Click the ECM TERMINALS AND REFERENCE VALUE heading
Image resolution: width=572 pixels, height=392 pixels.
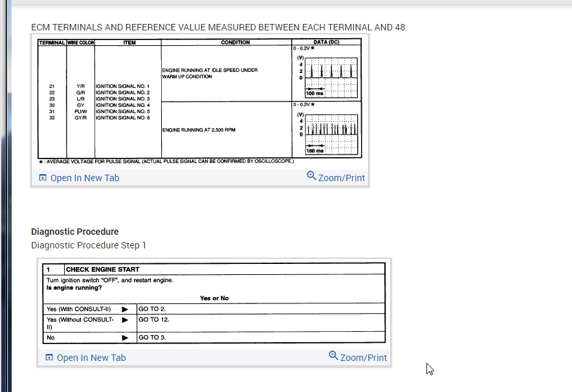point(219,27)
